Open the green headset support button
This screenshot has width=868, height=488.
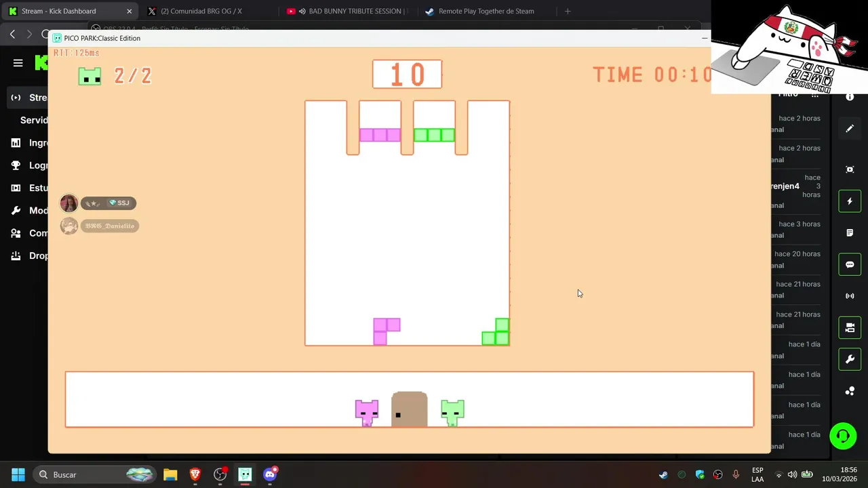843,436
